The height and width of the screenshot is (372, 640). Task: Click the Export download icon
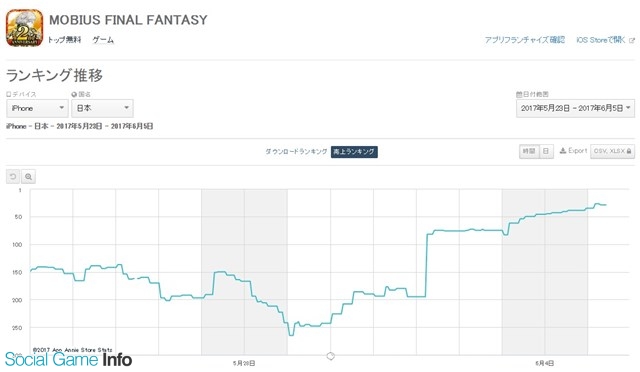563,151
